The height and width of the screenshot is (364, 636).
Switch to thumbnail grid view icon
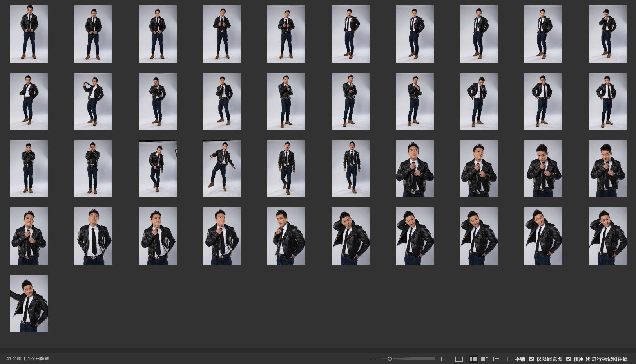[x=473, y=359]
